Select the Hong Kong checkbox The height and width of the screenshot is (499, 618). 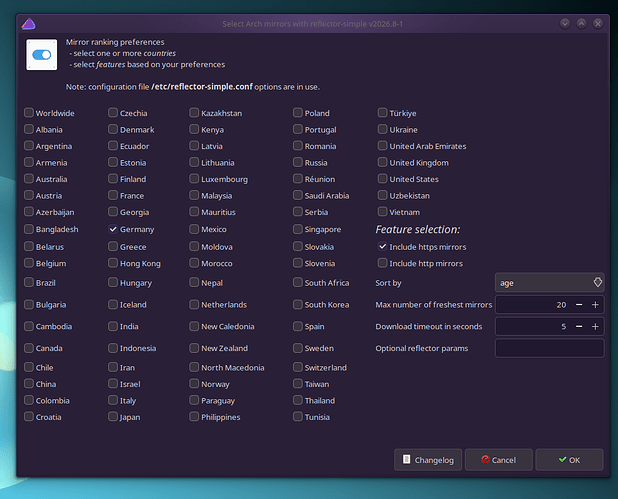tap(113, 263)
